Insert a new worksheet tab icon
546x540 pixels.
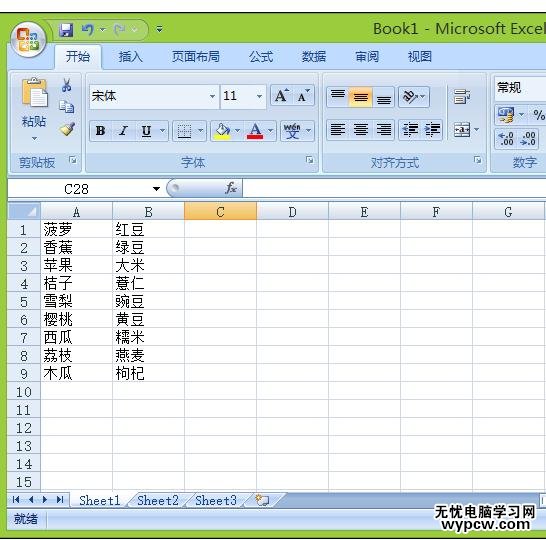point(262,501)
